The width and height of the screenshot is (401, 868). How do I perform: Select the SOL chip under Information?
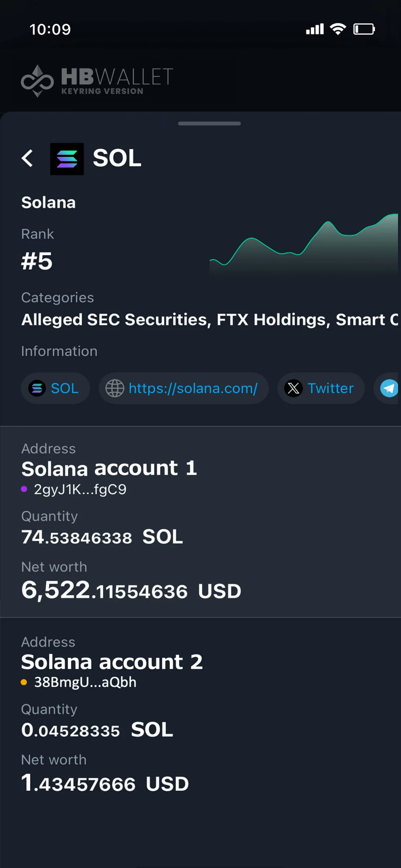point(55,389)
